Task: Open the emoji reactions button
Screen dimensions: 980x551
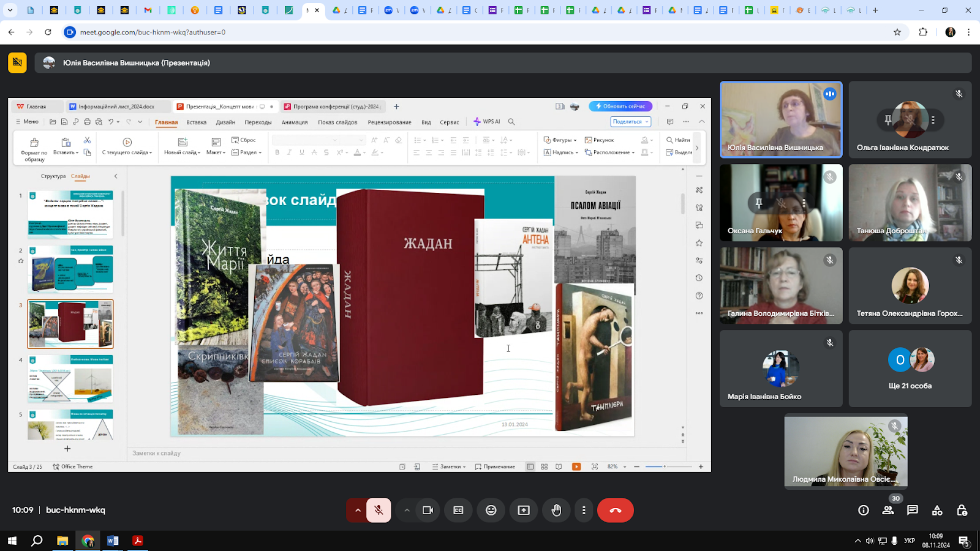Action: (x=491, y=510)
